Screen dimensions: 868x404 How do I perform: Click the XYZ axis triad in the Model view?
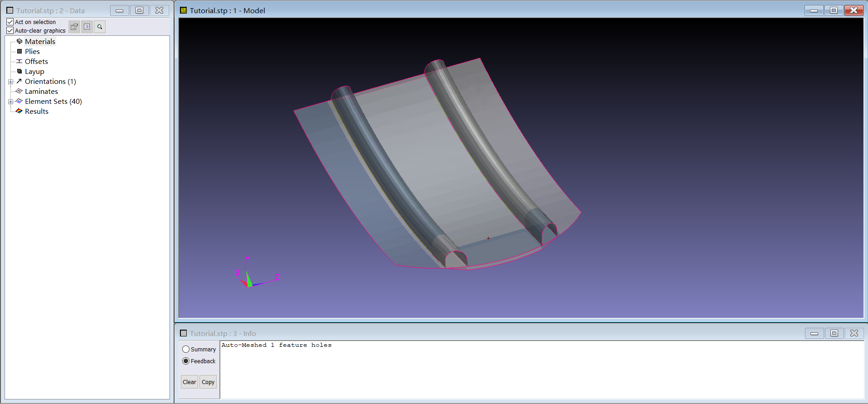257,273
